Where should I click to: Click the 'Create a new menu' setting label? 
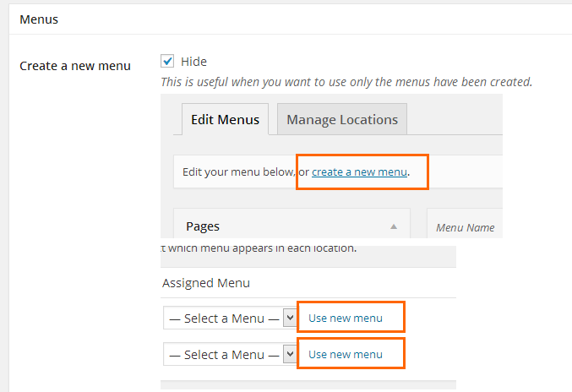(75, 66)
